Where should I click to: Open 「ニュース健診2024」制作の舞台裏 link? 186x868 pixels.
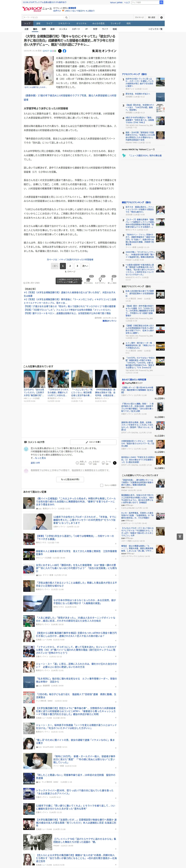145,156
